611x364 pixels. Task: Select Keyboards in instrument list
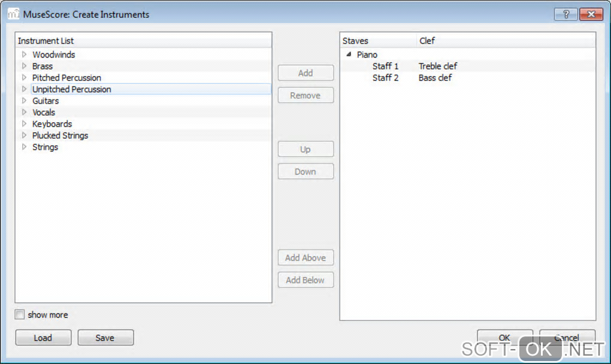pos(52,124)
